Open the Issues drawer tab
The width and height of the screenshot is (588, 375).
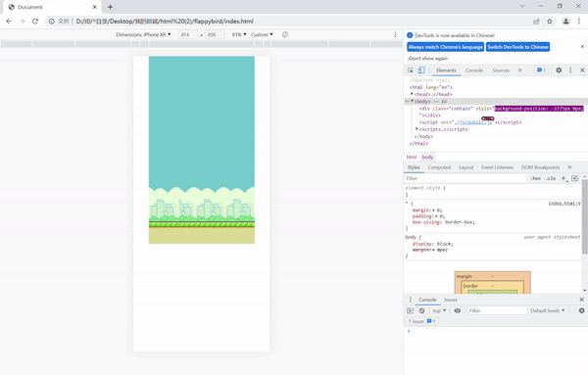pyautogui.click(x=451, y=300)
